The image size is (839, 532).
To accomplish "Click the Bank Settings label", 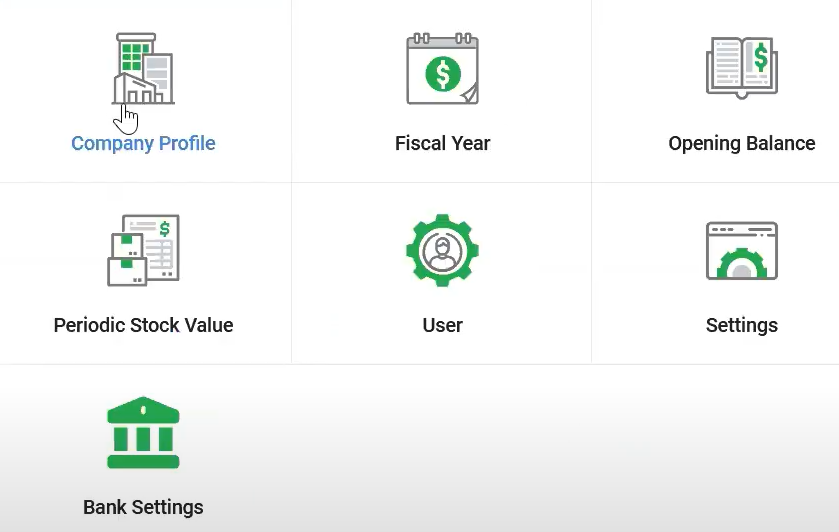I will 143,507.
